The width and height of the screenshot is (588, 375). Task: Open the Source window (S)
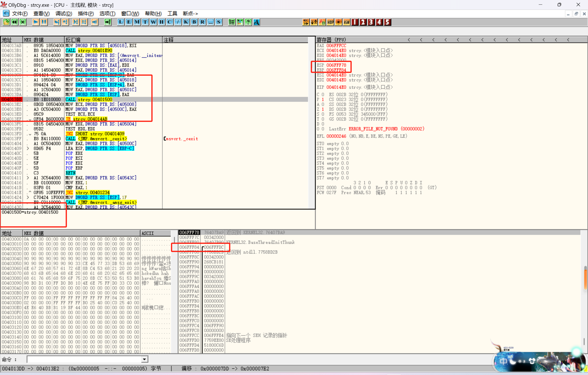tap(219, 22)
